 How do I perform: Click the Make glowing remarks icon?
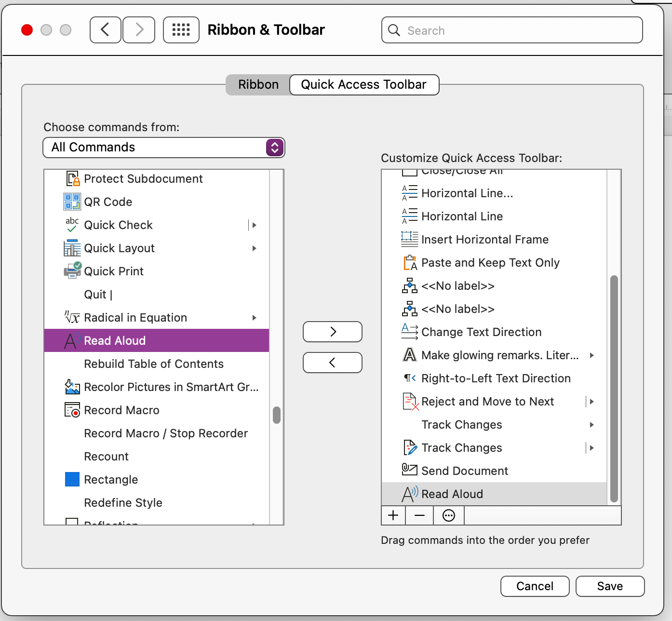pyautogui.click(x=410, y=355)
